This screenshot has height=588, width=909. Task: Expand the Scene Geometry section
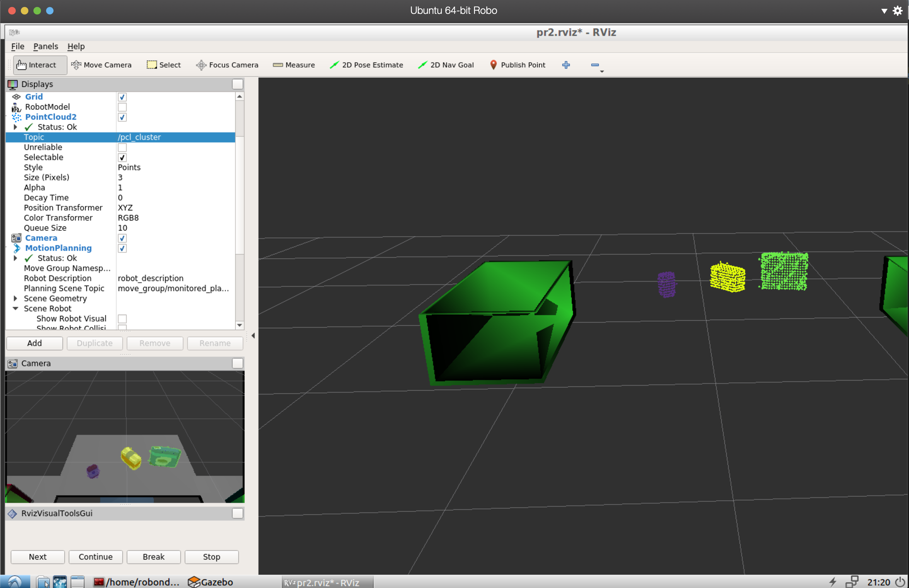tap(14, 298)
